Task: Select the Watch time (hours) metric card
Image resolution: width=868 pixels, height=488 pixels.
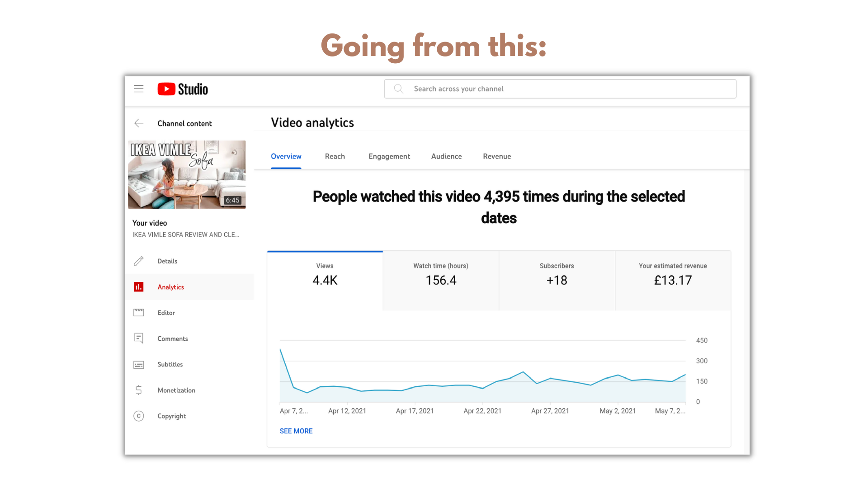Action: coord(441,281)
